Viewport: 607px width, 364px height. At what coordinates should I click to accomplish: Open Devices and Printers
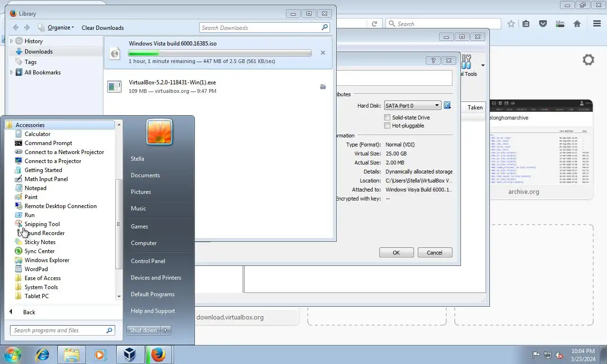pos(156,278)
